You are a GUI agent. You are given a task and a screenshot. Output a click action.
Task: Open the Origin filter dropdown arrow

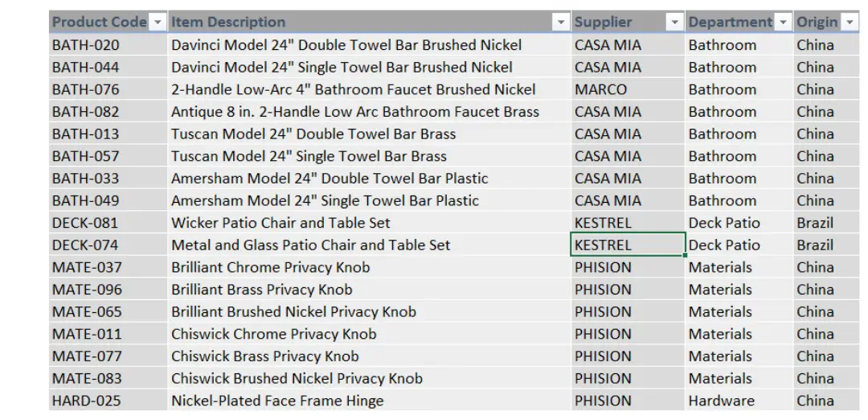(850, 23)
